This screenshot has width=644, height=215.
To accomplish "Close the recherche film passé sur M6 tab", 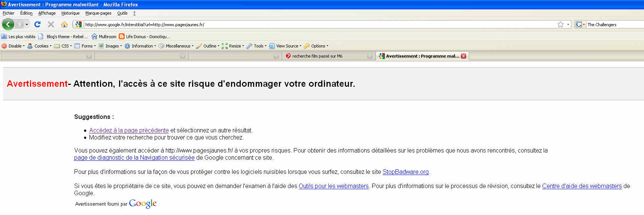I will (x=370, y=56).
